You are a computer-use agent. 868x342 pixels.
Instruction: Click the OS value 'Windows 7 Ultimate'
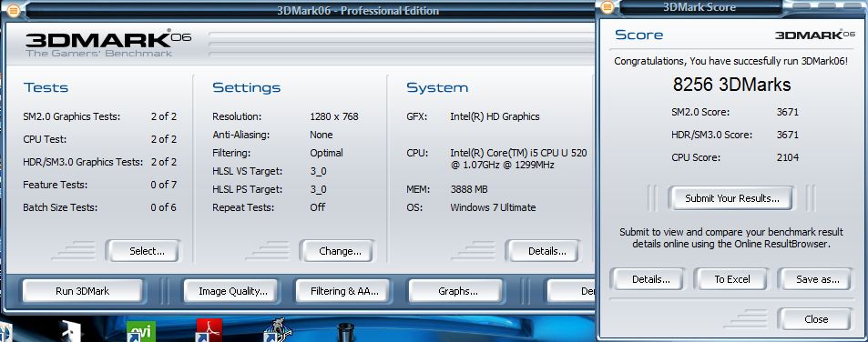point(493,207)
